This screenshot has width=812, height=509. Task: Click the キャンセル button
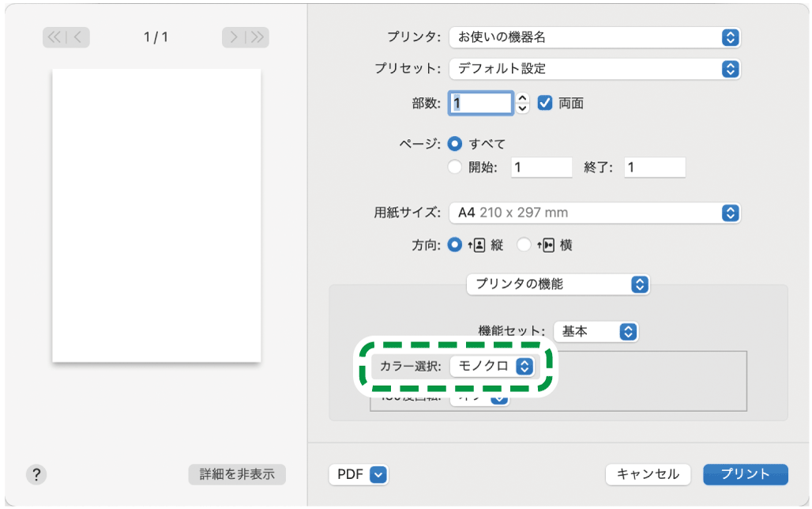pyautogui.click(x=648, y=475)
